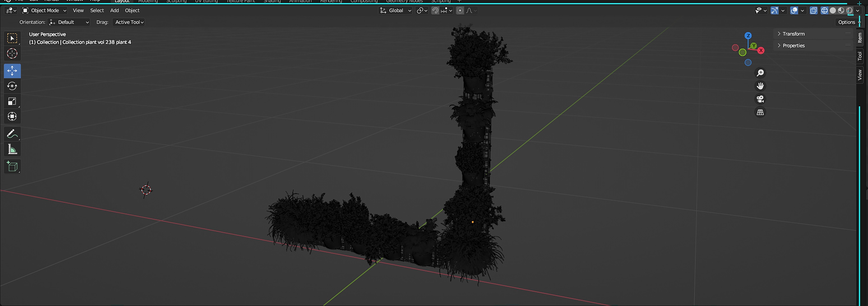Open Drag Active Tool dropdown
The width and height of the screenshot is (868, 306).
tap(129, 22)
